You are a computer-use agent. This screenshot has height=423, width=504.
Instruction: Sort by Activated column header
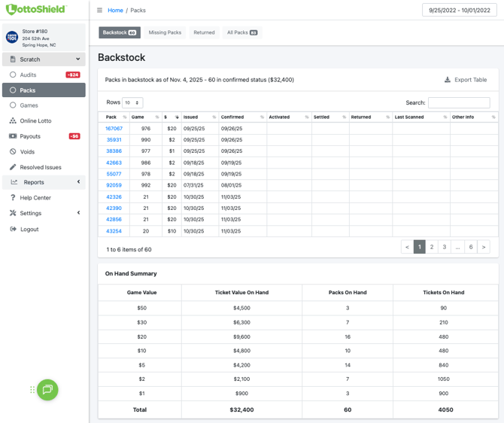coord(289,117)
